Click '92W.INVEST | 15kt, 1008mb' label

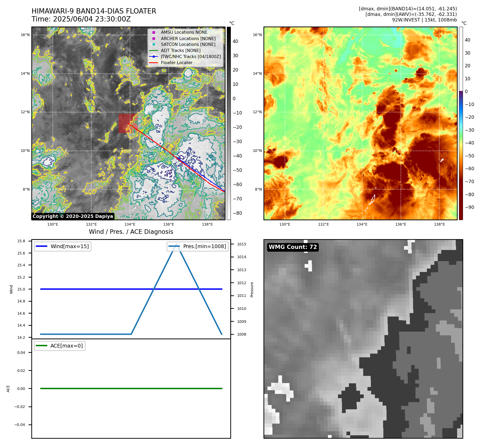[x=424, y=20]
